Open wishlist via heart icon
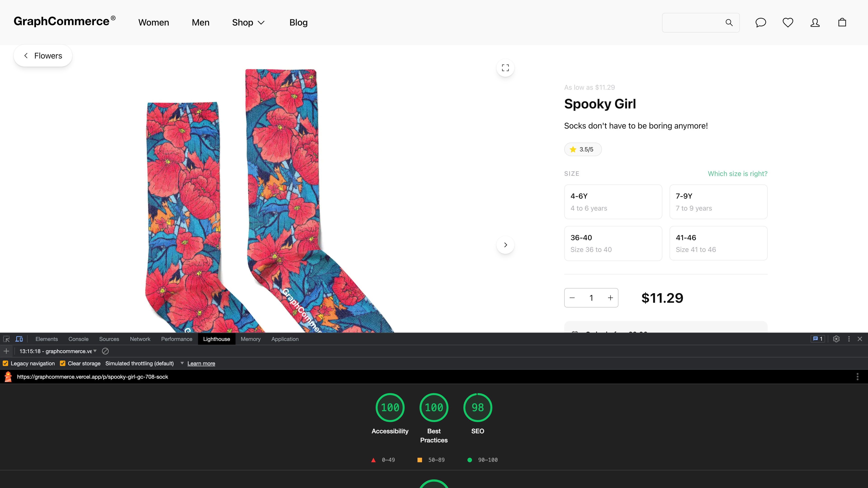Screen dimensions: 868x488 [x=788, y=23]
